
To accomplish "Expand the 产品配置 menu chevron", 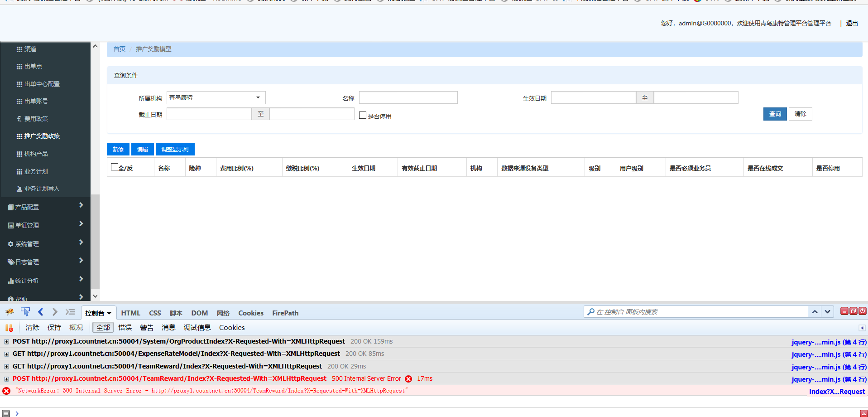I will [81, 205].
